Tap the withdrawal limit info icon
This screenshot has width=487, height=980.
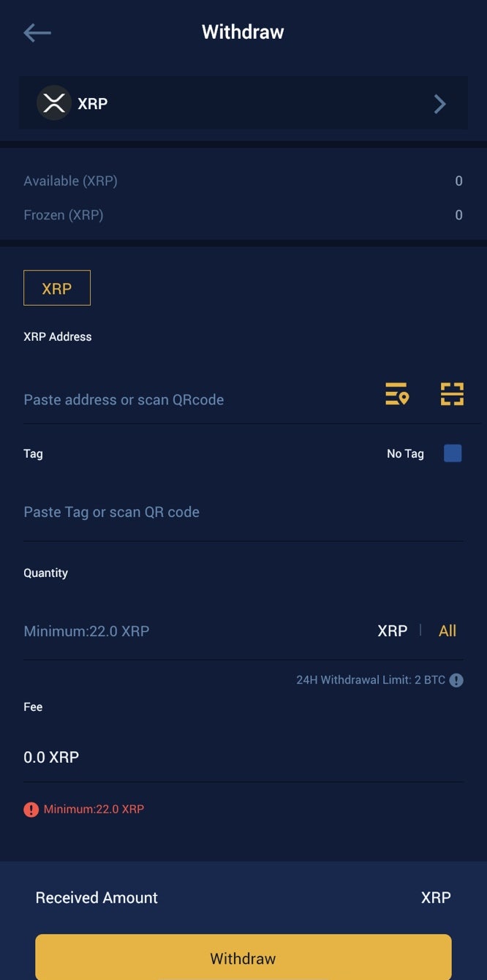coord(456,680)
